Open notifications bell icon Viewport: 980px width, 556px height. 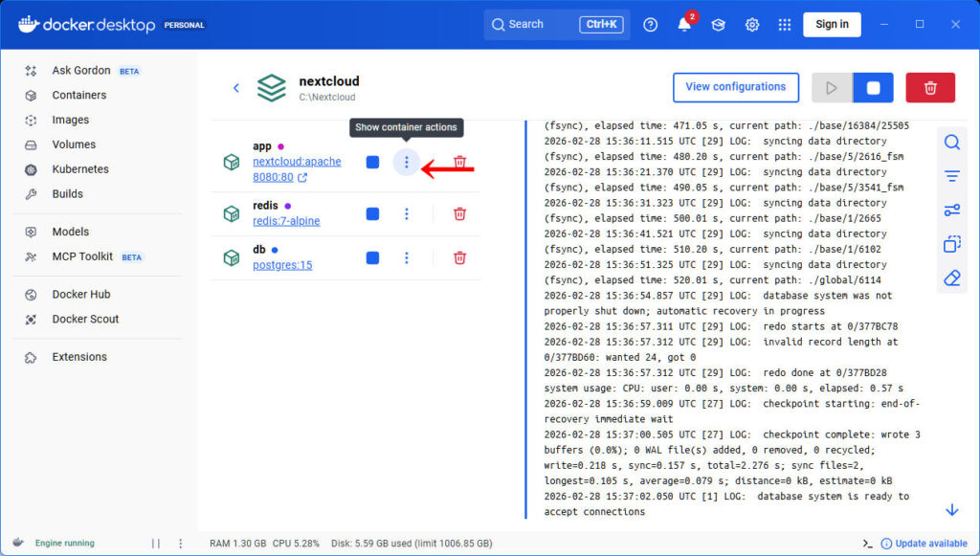tap(684, 25)
